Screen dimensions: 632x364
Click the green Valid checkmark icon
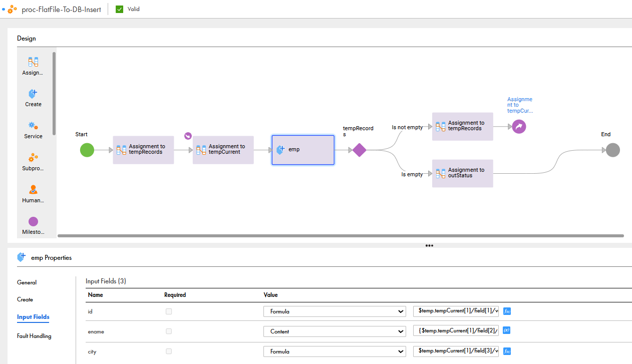(x=119, y=9)
